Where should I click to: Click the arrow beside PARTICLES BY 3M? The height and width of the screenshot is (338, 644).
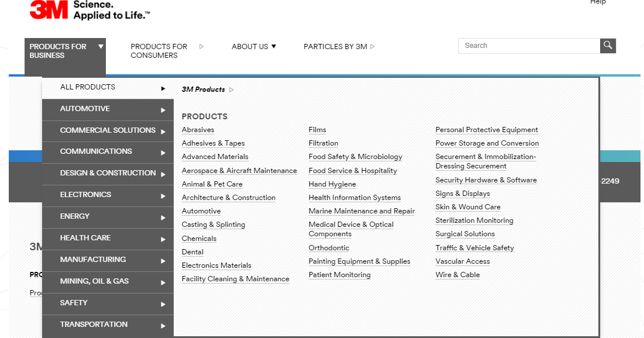click(x=373, y=46)
